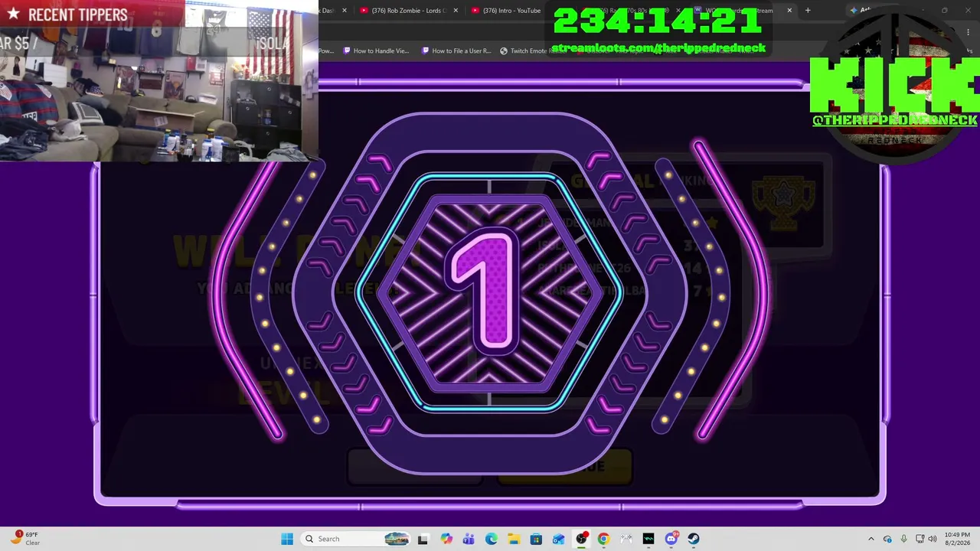Image resolution: width=980 pixels, height=551 pixels.
Task: Open the volume control in the tray
Action: [933, 539]
